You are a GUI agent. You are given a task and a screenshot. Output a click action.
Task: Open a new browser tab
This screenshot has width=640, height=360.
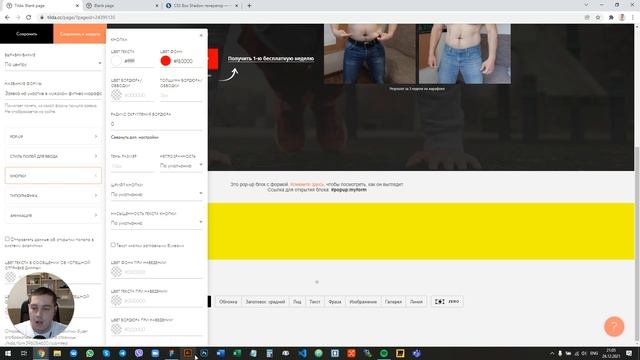click(249, 6)
